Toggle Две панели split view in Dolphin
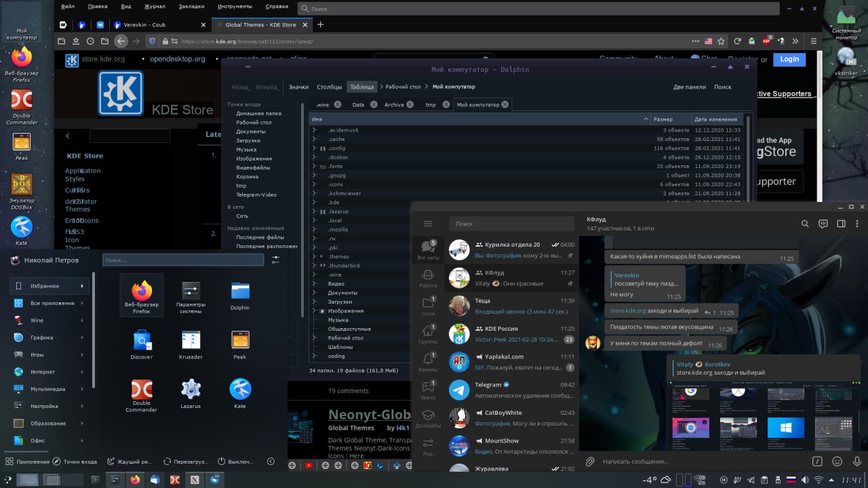The height and width of the screenshot is (488, 868). (690, 87)
